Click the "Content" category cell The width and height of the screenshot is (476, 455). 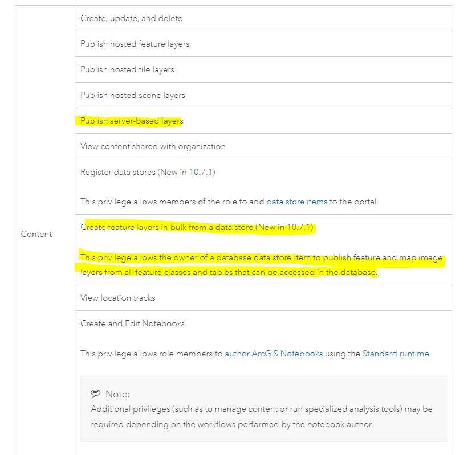pos(36,234)
